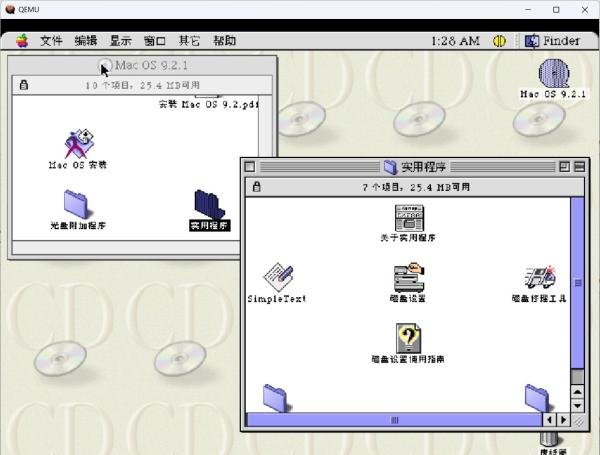Click the scroll up arrow in 实用程序
The height and width of the screenshot is (455, 600).
[577, 392]
